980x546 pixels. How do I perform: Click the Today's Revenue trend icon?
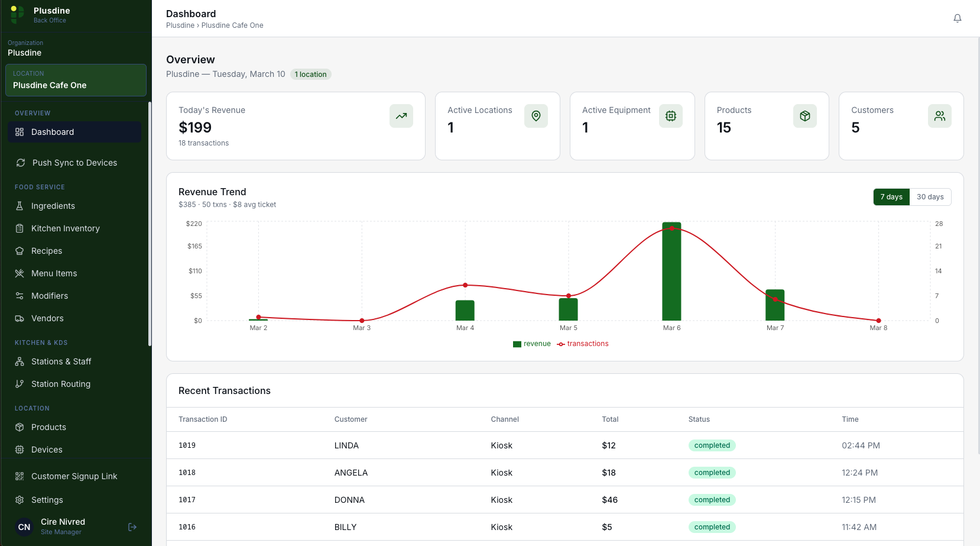coord(401,116)
